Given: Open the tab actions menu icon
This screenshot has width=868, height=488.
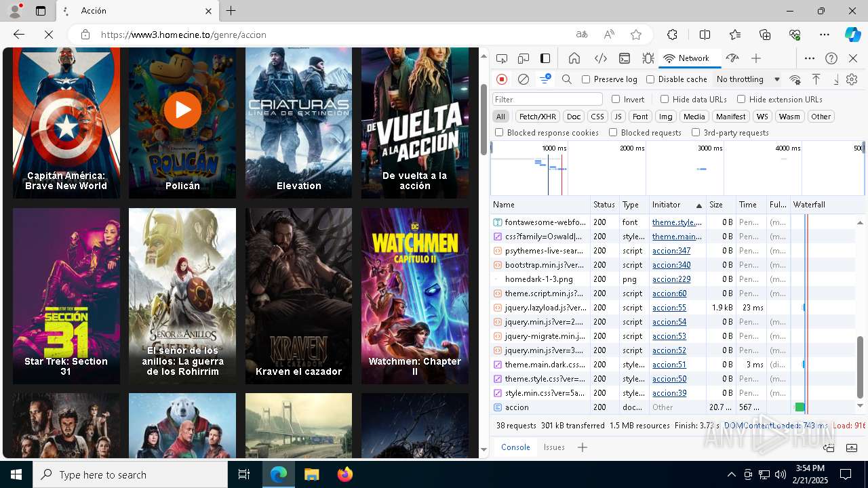Looking at the screenshot, I should (41, 11).
